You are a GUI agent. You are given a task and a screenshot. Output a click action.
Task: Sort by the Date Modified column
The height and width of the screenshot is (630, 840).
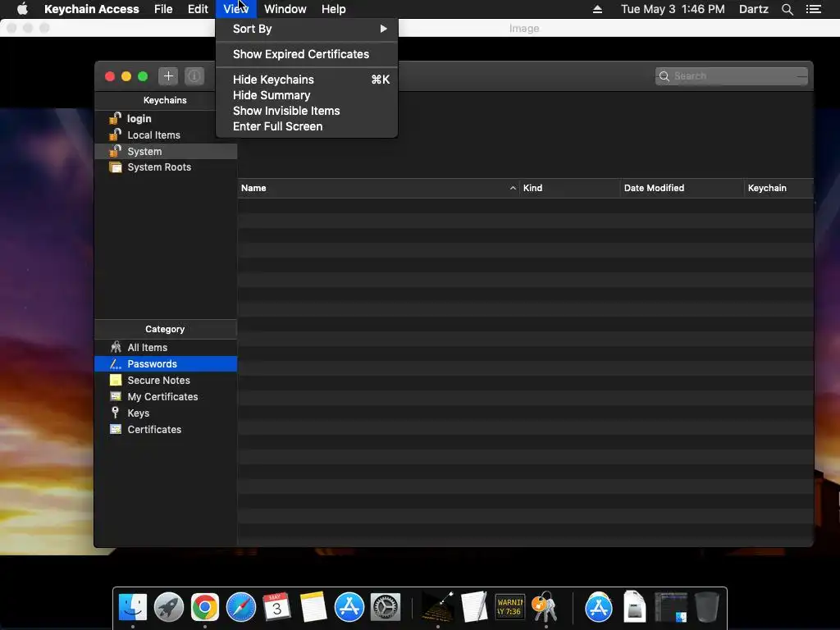(x=682, y=188)
